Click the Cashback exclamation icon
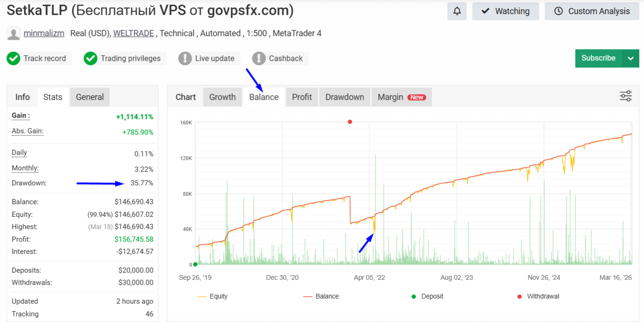The height and width of the screenshot is (322, 644). coord(259,58)
